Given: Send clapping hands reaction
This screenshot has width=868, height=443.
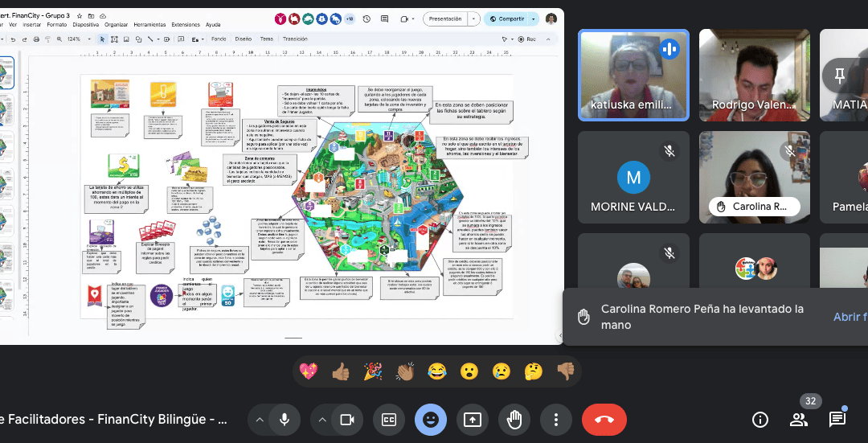Looking at the screenshot, I should click(404, 371).
